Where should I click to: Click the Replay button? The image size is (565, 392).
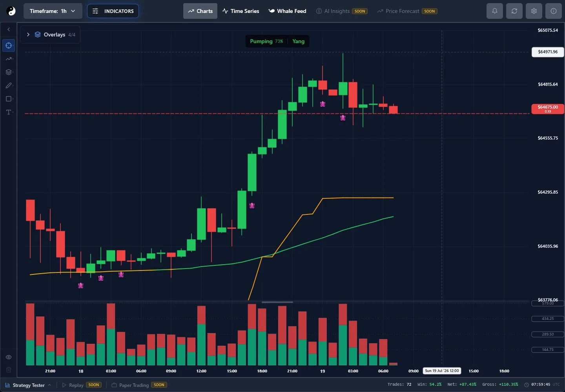(82, 385)
